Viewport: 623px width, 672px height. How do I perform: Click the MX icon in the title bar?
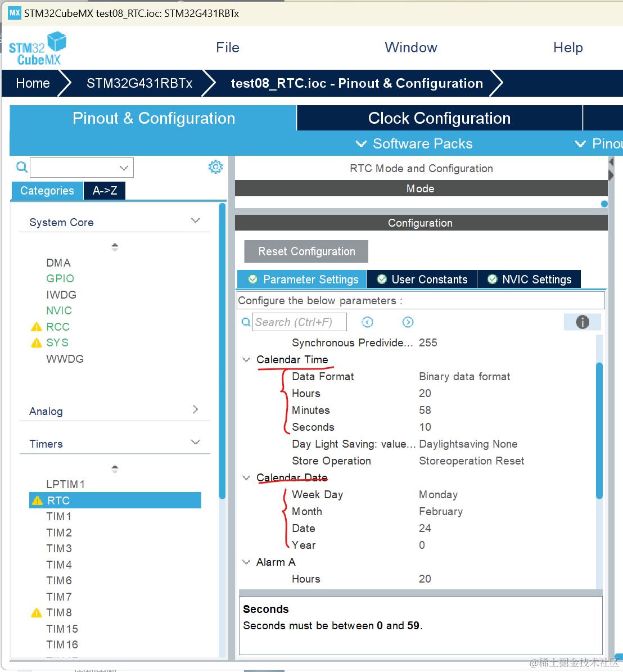tap(15, 12)
